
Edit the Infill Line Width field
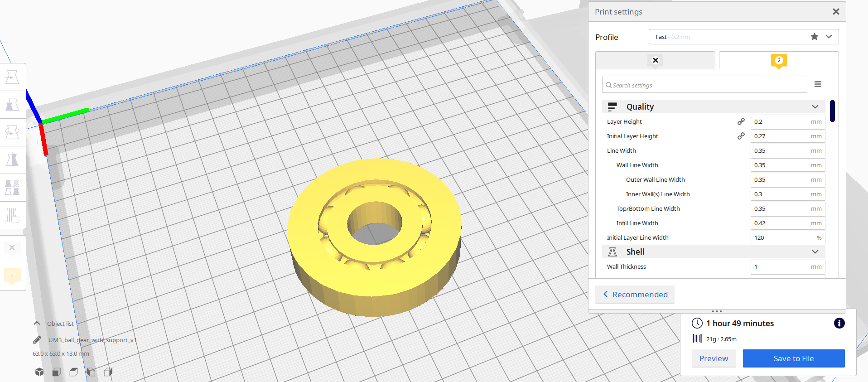point(788,223)
